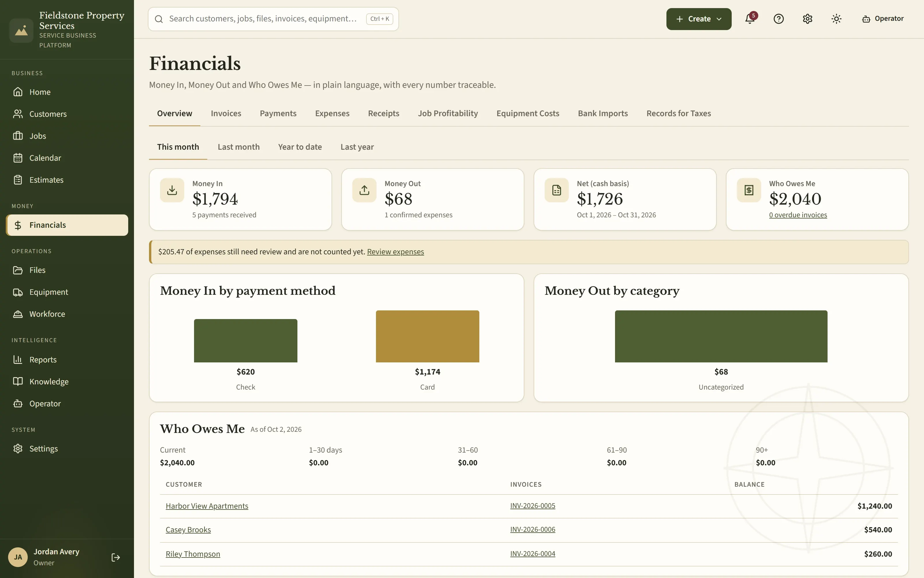Toggle light/dark theme sun icon
Image resolution: width=924 pixels, height=578 pixels.
[x=836, y=19]
